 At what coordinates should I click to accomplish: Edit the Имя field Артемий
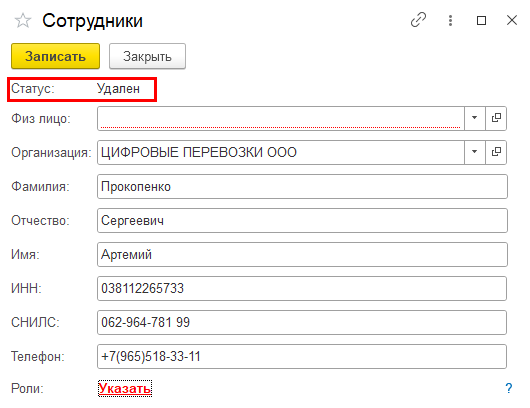pyautogui.click(x=302, y=254)
